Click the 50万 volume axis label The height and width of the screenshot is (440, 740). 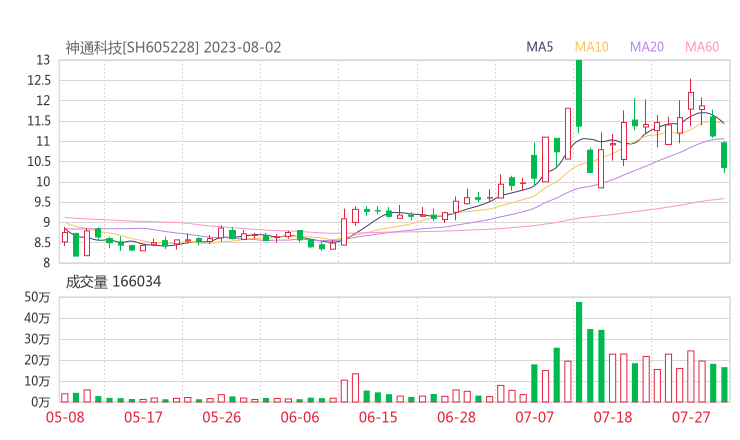pos(37,297)
